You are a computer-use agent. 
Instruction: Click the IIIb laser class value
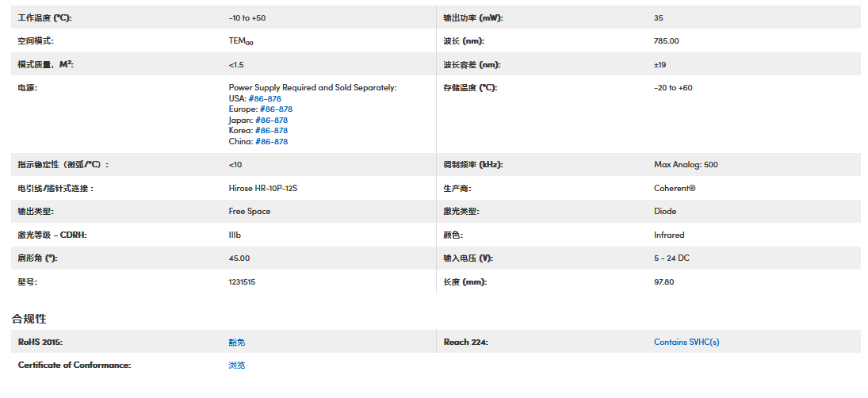pyautogui.click(x=235, y=235)
